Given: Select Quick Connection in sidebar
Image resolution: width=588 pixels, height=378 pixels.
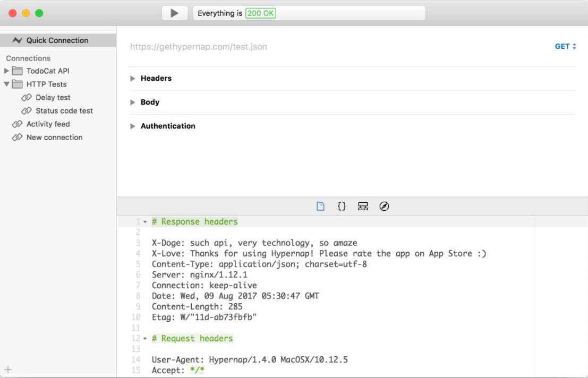Looking at the screenshot, I should point(58,40).
